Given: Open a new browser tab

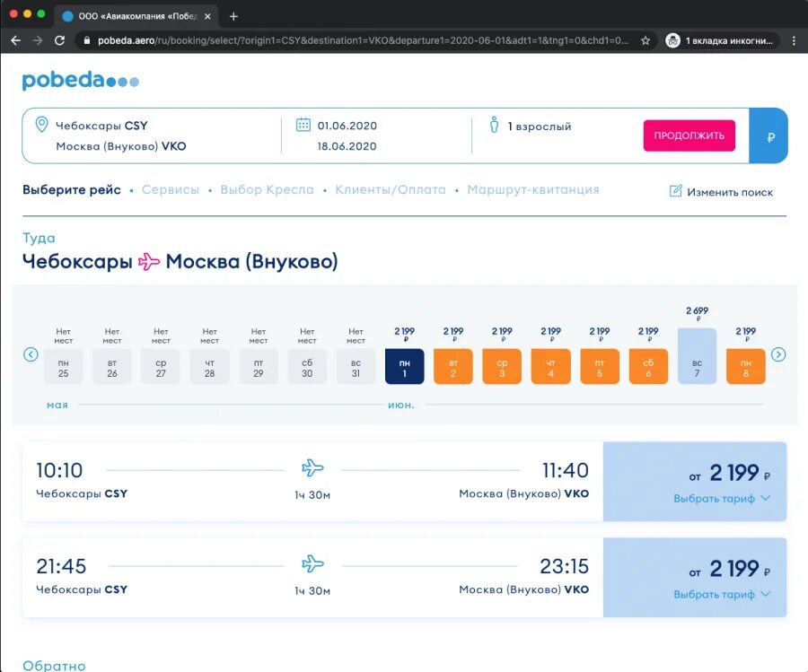Looking at the screenshot, I should pos(233,16).
